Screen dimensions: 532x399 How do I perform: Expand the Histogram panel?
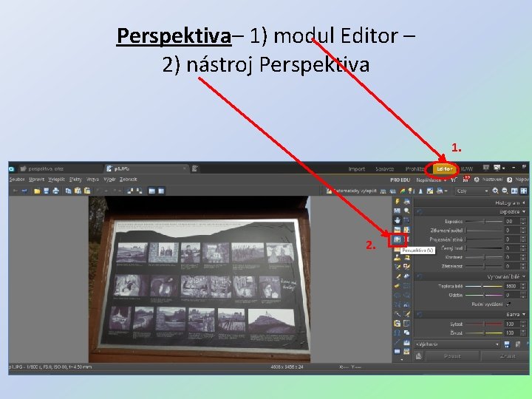(x=524, y=203)
